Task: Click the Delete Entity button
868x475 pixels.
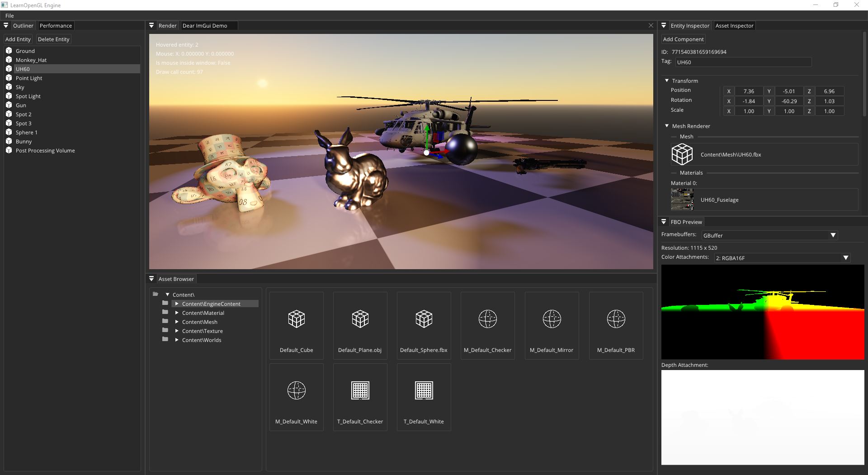Action: [x=54, y=39]
